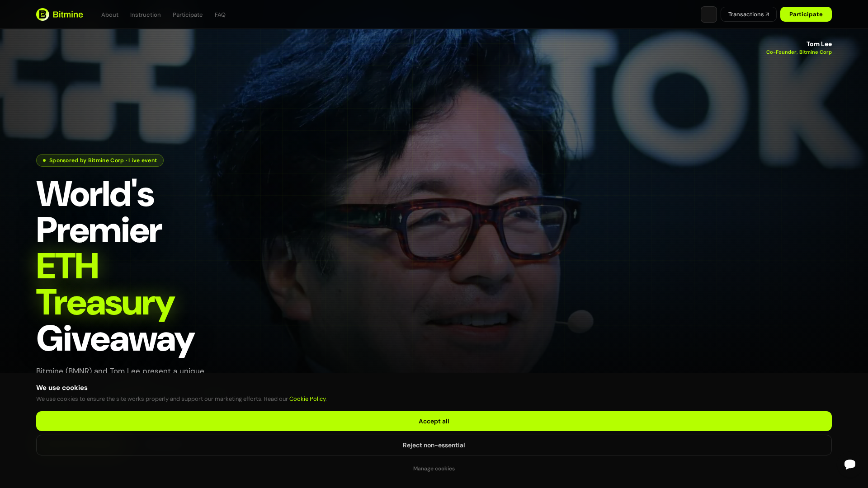
Task: Accept all cookies
Action: tap(434, 421)
